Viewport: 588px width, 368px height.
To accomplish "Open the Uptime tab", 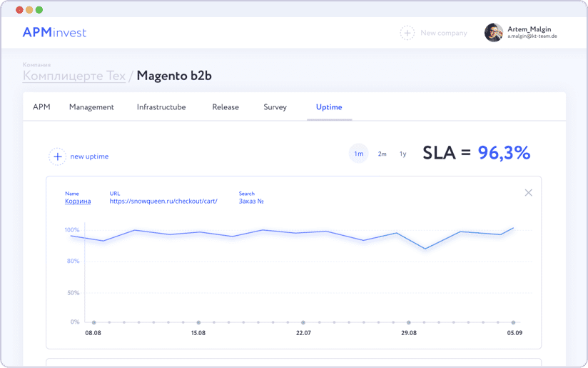I will click(x=329, y=107).
